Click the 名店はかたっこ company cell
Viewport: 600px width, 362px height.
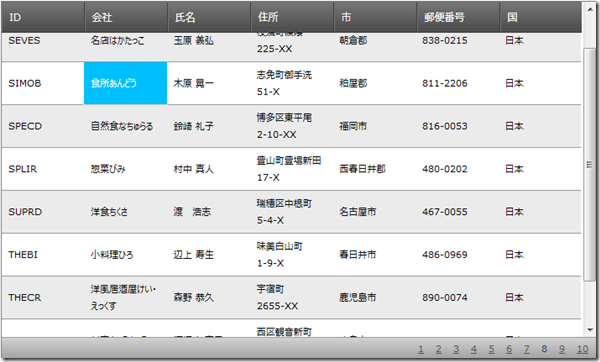point(126,47)
